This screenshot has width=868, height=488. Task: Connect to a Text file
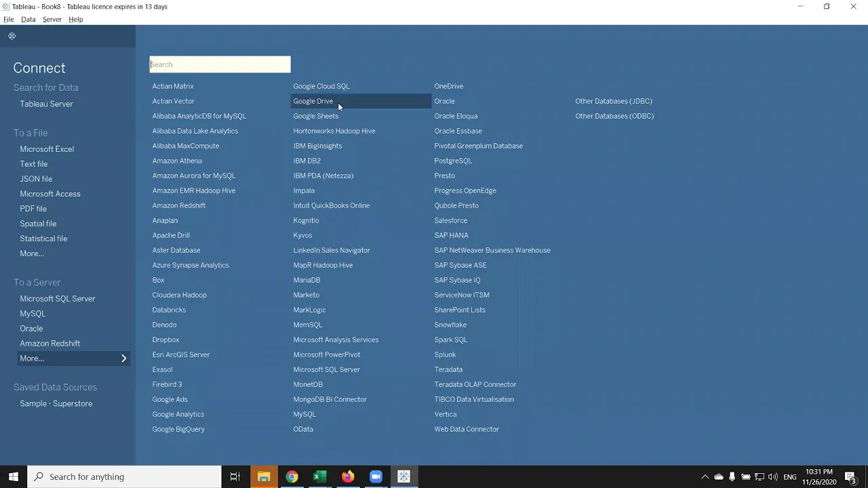pos(34,164)
